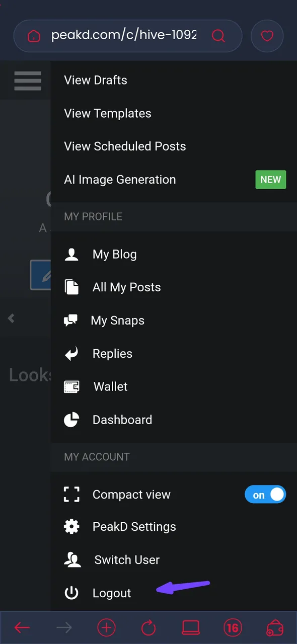Image resolution: width=297 pixels, height=644 pixels.
Task: Click the MY ACCOUNT section header
Action: pos(174,457)
